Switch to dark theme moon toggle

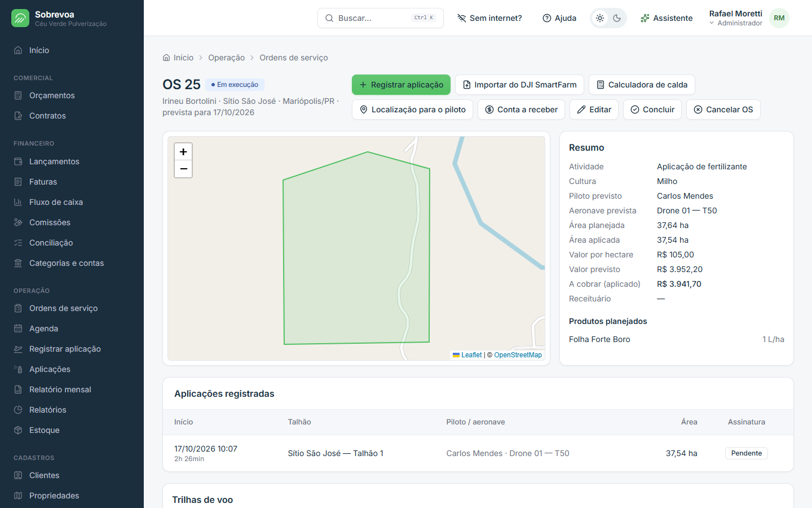click(617, 18)
